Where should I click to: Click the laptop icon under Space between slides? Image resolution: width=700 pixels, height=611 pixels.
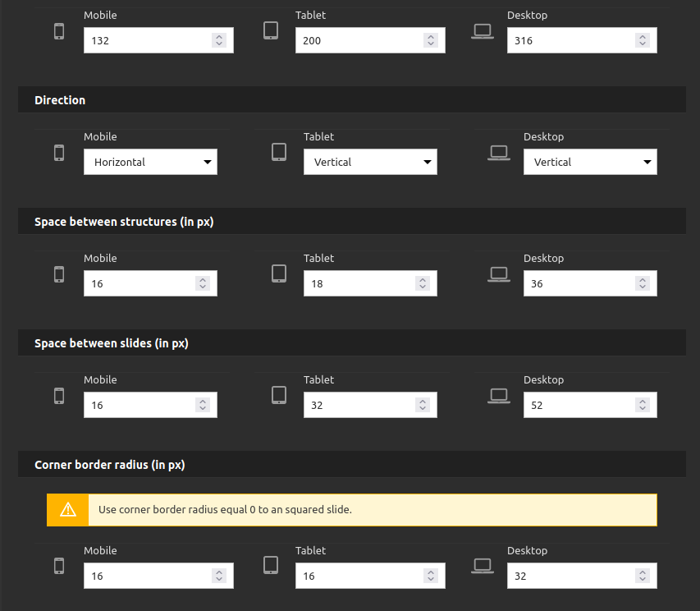(x=499, y=396)
